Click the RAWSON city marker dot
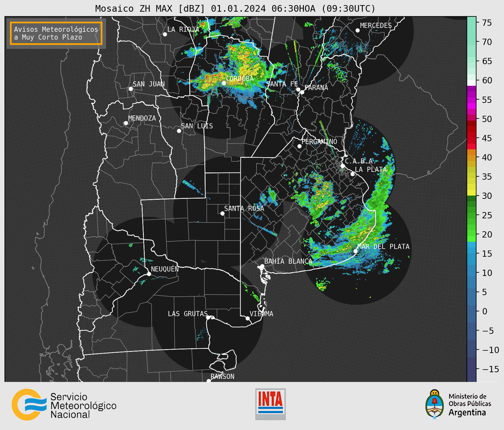 209,381
